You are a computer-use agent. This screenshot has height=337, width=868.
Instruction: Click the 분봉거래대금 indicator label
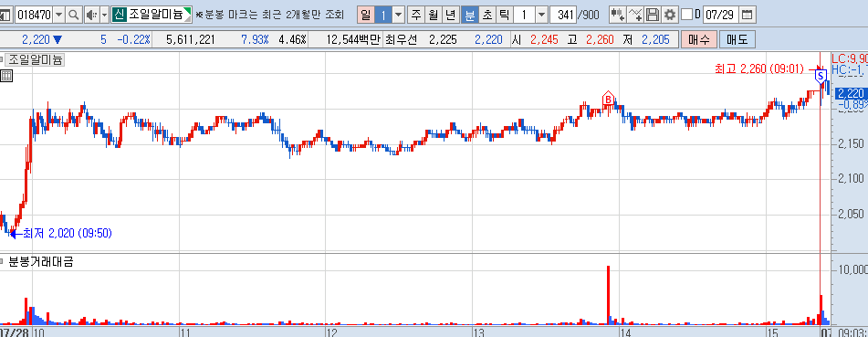(x=41, y=262)
